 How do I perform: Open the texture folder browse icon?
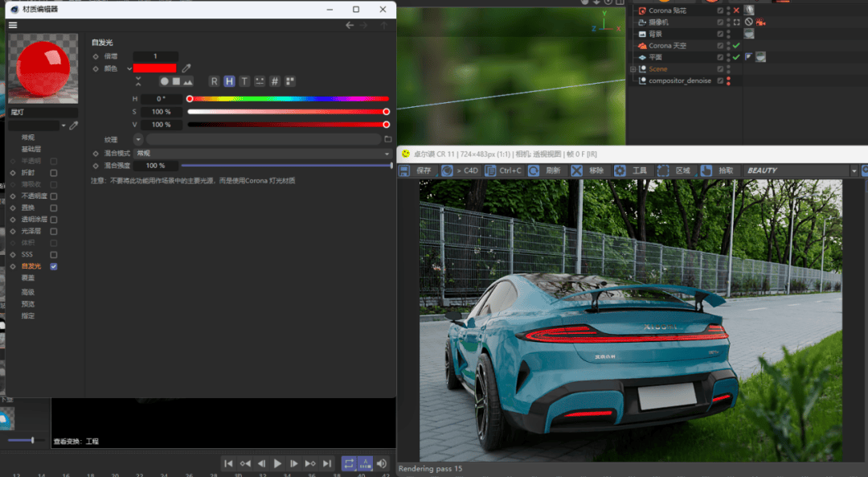(388, 139)
